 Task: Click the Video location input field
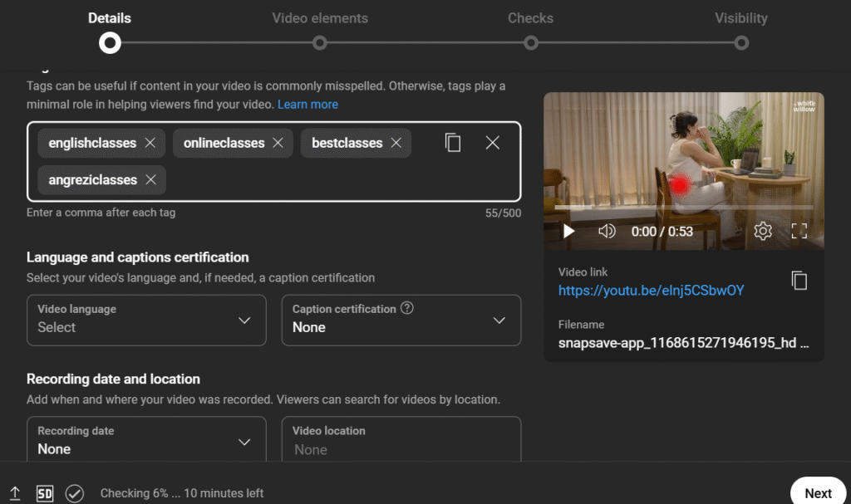pos(401,448)
